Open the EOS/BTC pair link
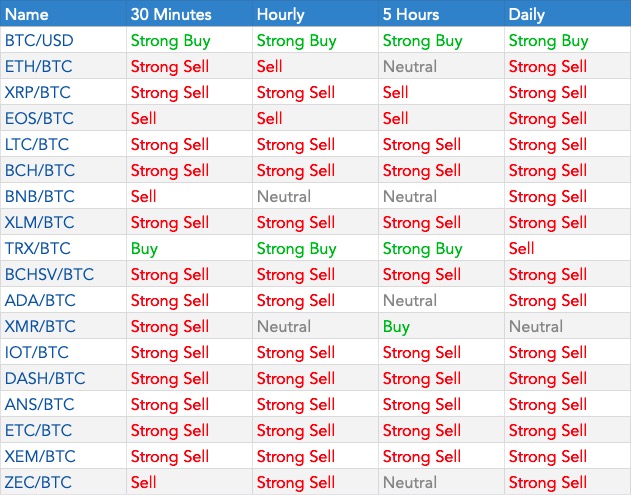This screenshot has height=495, width=631. click(39, 118)
